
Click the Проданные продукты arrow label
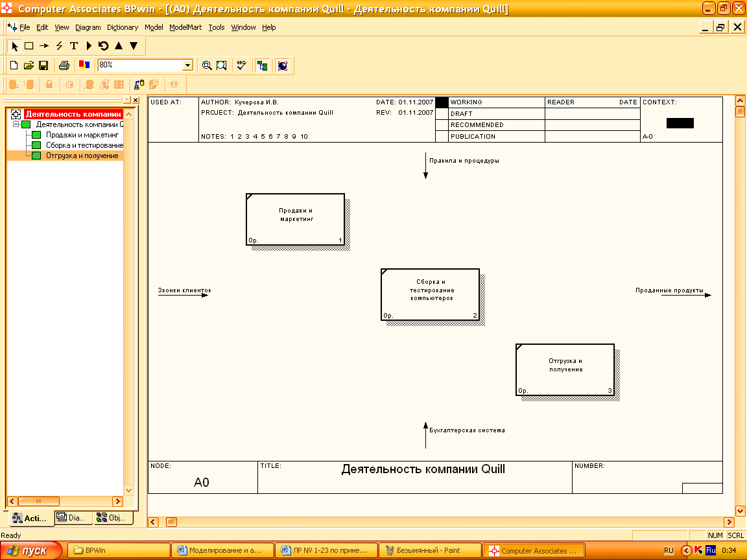(669, 290)
